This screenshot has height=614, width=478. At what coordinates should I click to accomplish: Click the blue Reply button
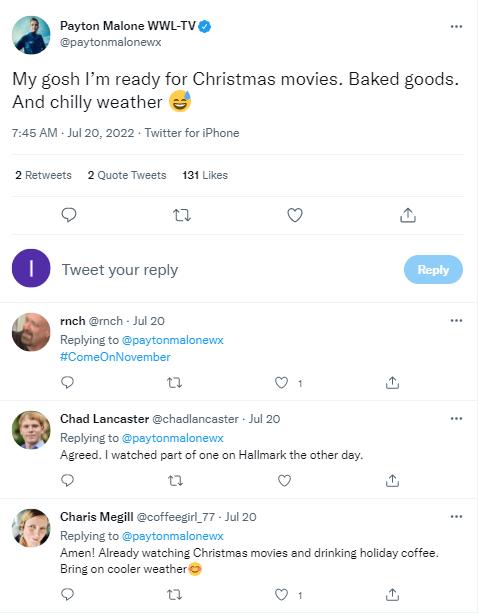[433, 269]
